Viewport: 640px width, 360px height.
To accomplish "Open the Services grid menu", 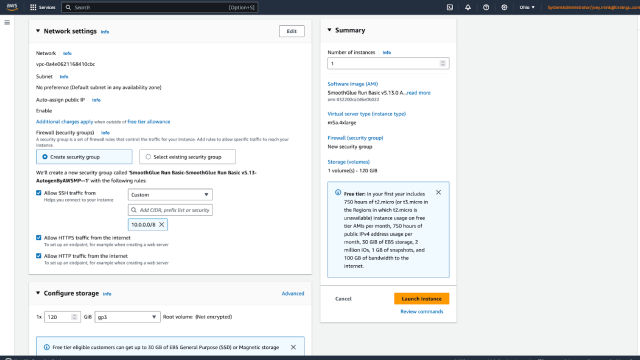I will tap(42, 7).
